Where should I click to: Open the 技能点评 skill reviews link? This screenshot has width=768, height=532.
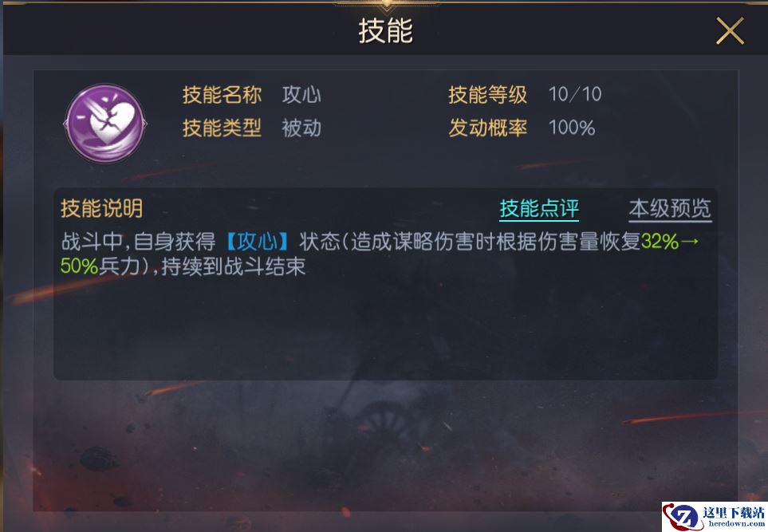[x=539, y=209]
